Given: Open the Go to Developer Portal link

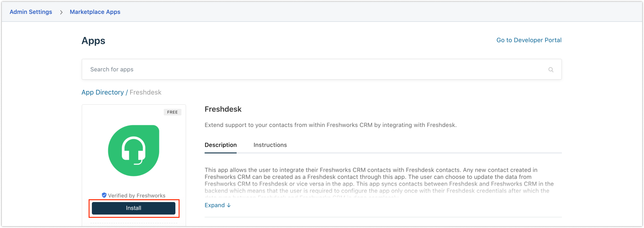Looking at the screenshot, I should 529,40.
